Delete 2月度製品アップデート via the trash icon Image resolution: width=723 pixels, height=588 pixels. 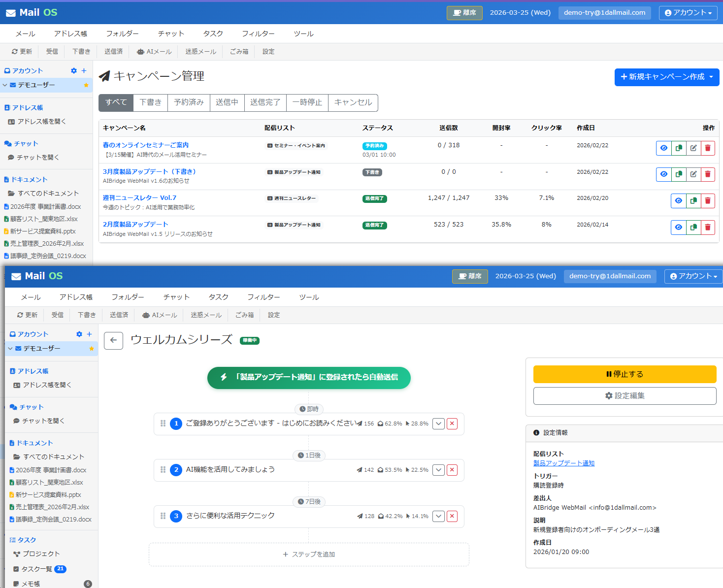(x=708, y=227)
